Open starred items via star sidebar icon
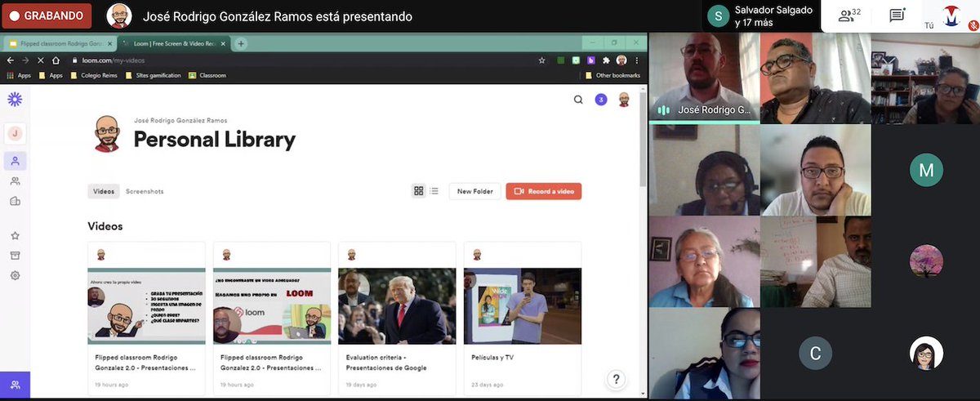The width and height of the screenshot is (980, 401). tap(15, 236)
